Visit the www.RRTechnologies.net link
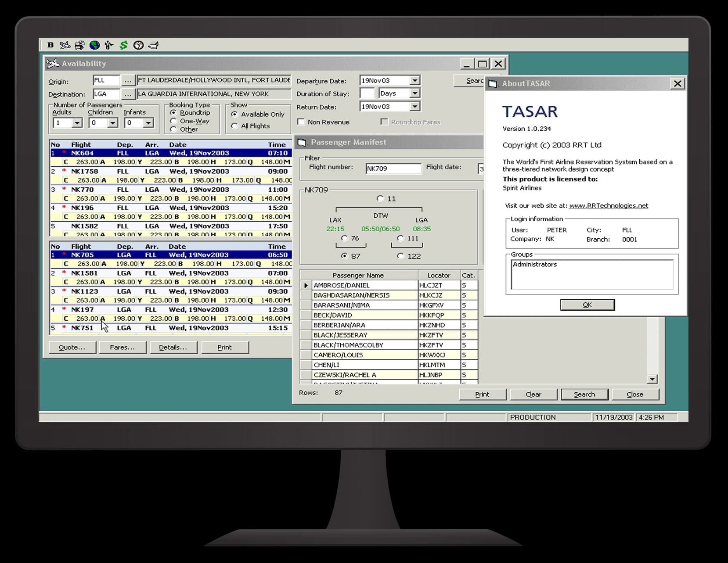Viewport: 728px width, 563px height. click(608, 206)
